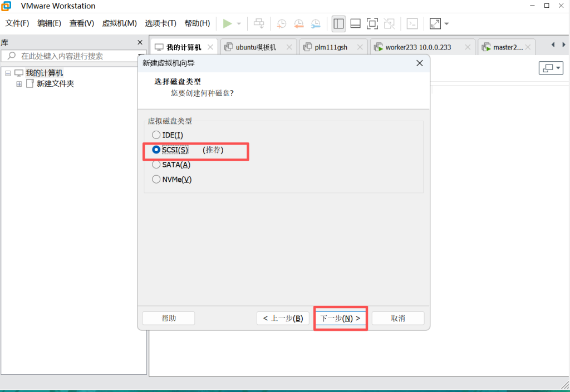This screenshot has height=392, width=570.
Task: Open the snapshot manager wrench icon
Action: tap(316, 23)
